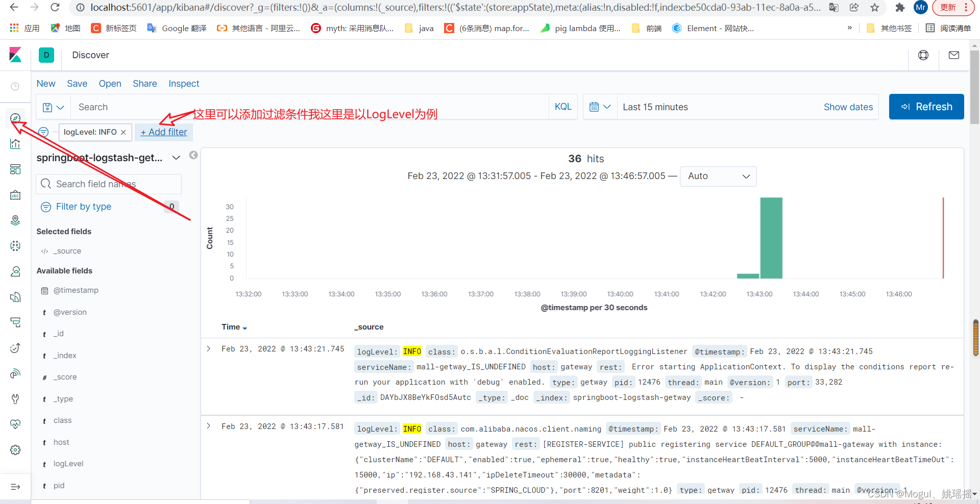Open the Maps icon in sidebar
The image size is (980, 504).
click(15, 220)
